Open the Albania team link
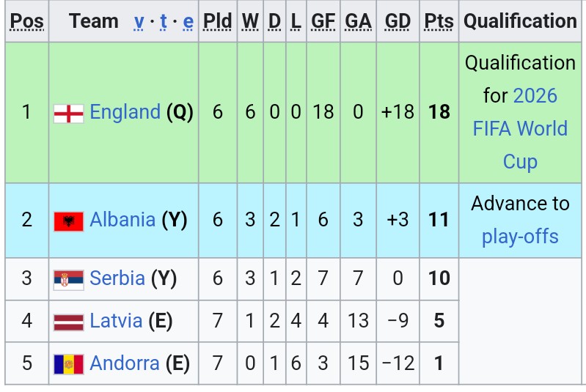 [122, 220]
